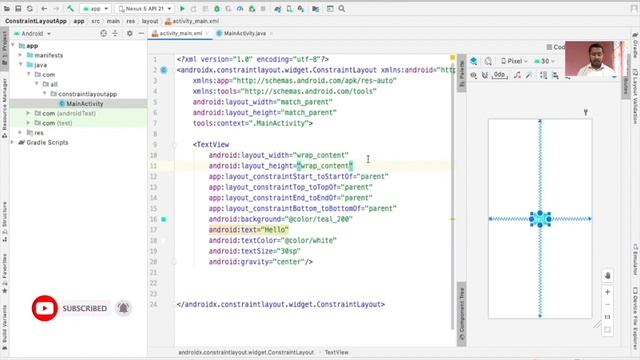Click the class gutter icon on line 2
Viewport: 640px width, 360px height.
(164, 70)
